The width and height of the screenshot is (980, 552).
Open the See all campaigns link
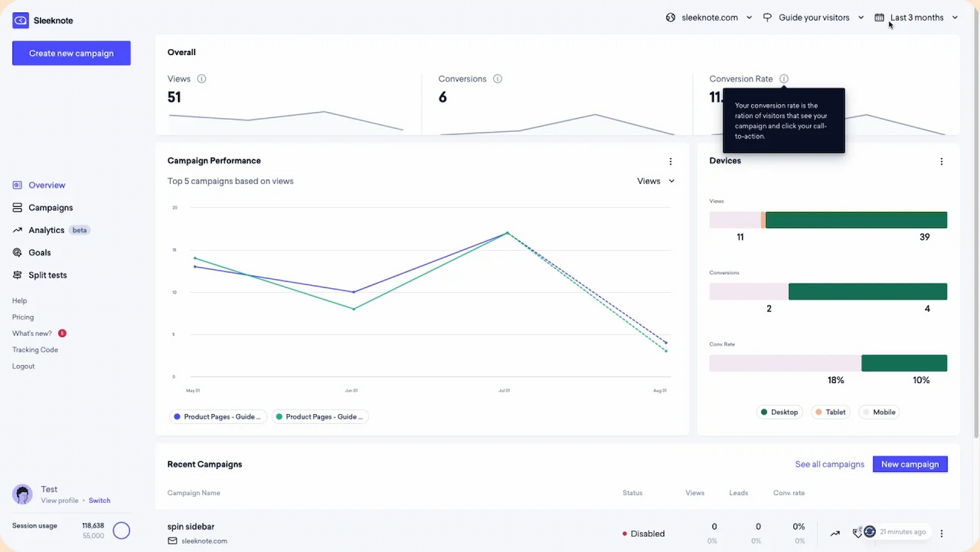coord(830,464)
